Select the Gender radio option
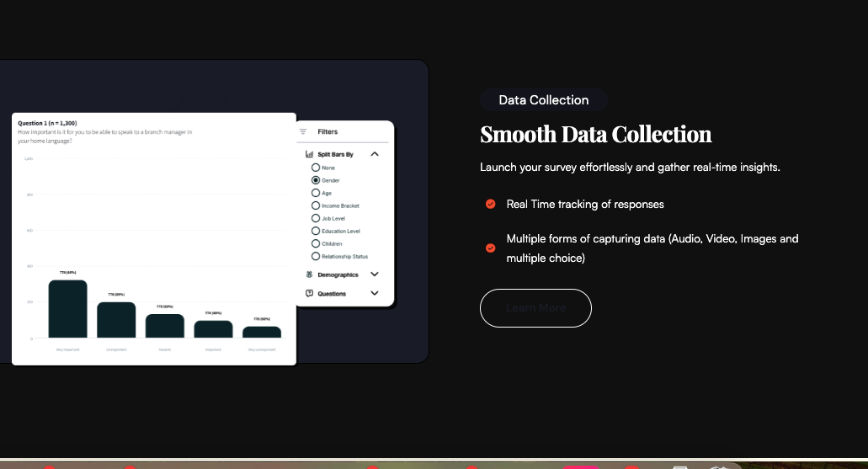The height and width of the screenshot is (469, 868). point(316,180)
